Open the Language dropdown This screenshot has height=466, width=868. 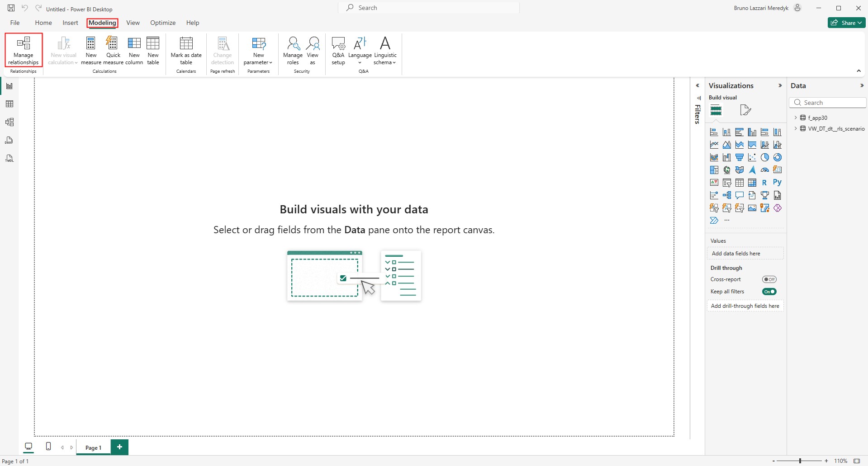click(360, 50)
